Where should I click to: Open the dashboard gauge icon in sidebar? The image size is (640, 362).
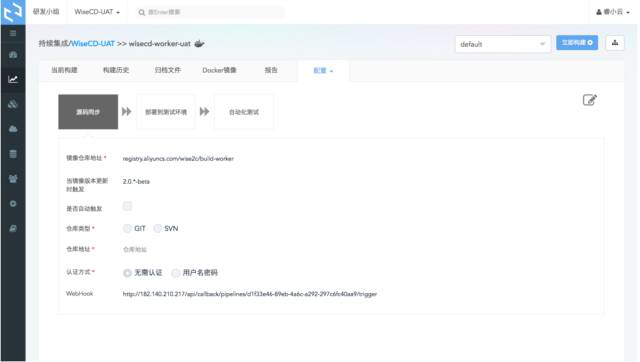[x=13, y=55]
